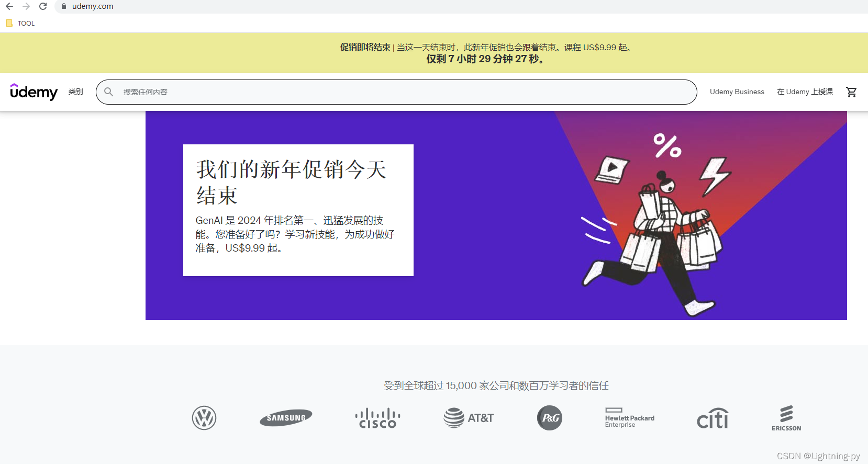Screen dimensions: 868x466
Task: Open the 类别 categories menu
Action: [75, 92]
